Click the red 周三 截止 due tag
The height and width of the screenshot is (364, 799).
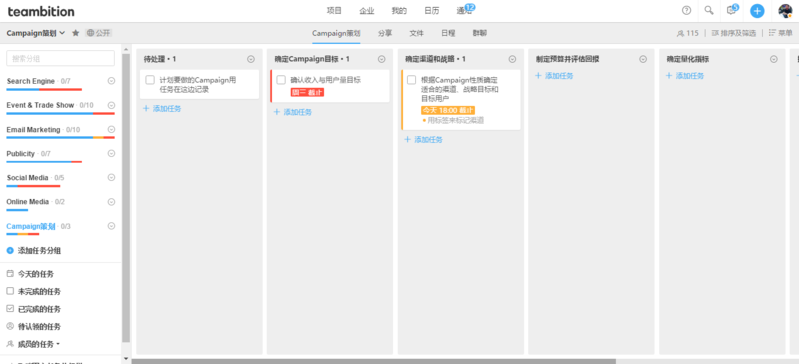[x=307, y=92]
